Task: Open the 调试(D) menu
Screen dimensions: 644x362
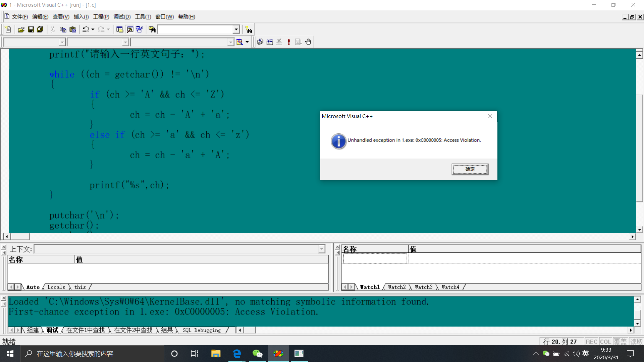Action: 122,17
